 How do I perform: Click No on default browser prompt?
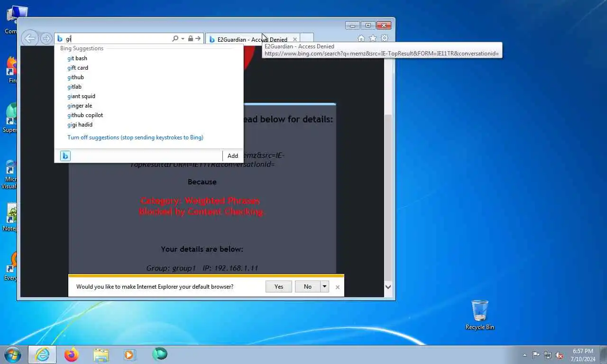tap(308, 286)
